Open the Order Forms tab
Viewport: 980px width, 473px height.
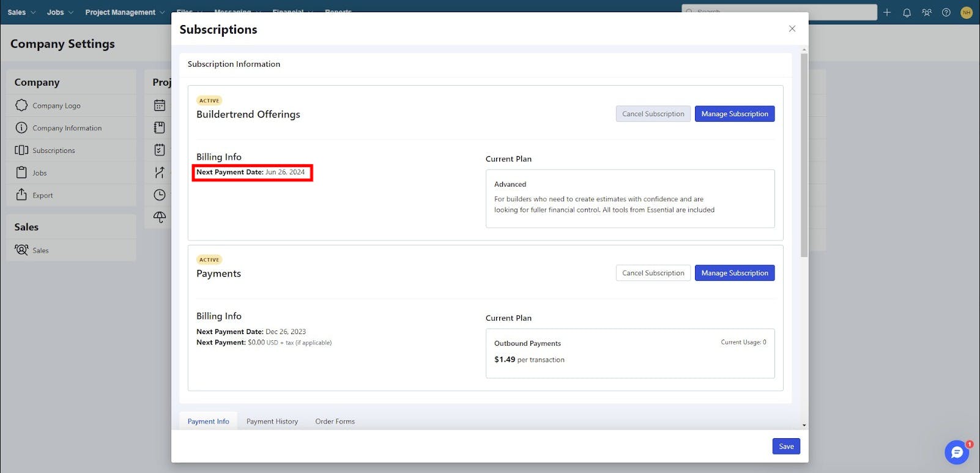(335, 421)
